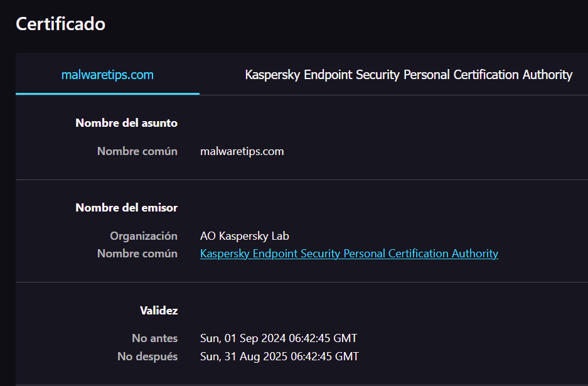
Task: Click the divider line above Validez
Action: pos(301,282)
